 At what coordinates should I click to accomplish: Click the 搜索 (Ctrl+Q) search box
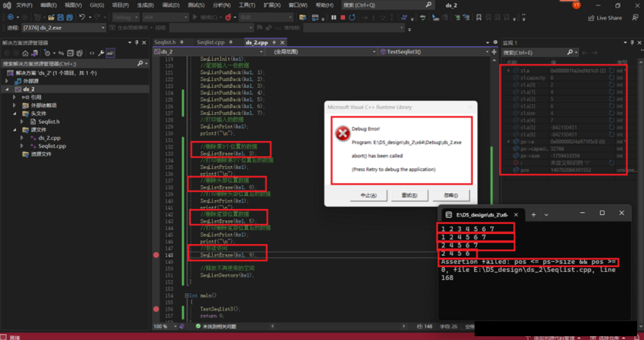(x=387, y=5)
